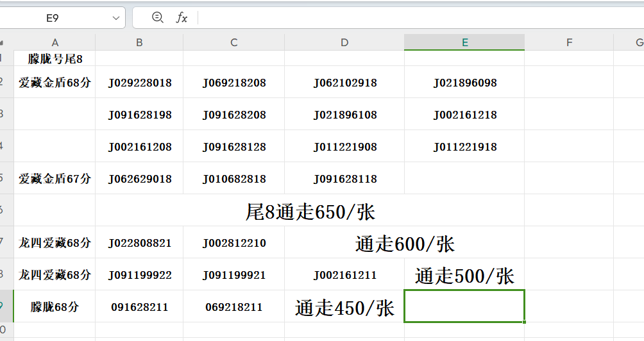Expand the Name Box dropdown arrow

(x=116, y=19)
